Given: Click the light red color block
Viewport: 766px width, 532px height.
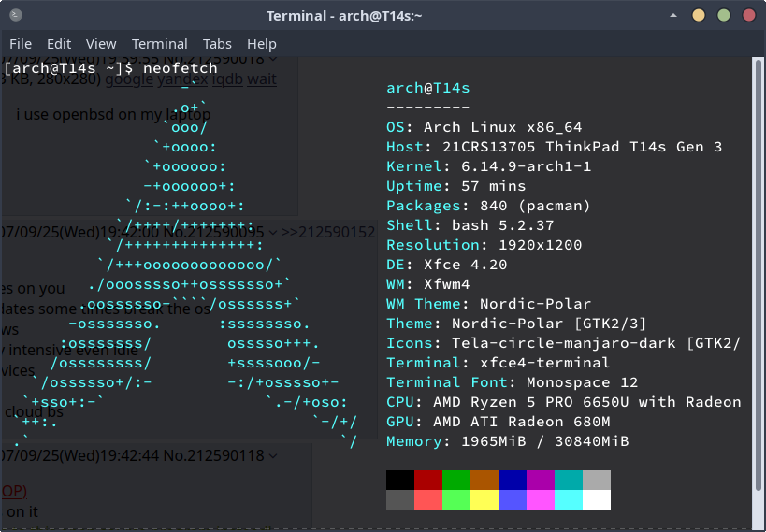Looking at the screenshot, I should tap(428, 499).
